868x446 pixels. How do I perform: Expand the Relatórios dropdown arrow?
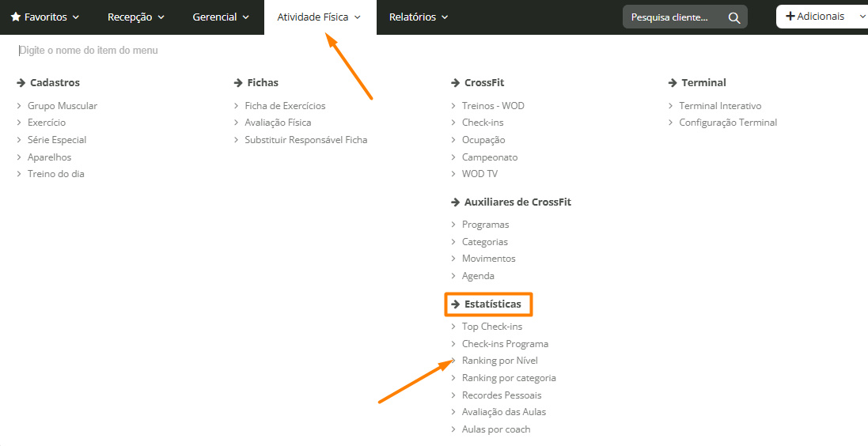445,17
